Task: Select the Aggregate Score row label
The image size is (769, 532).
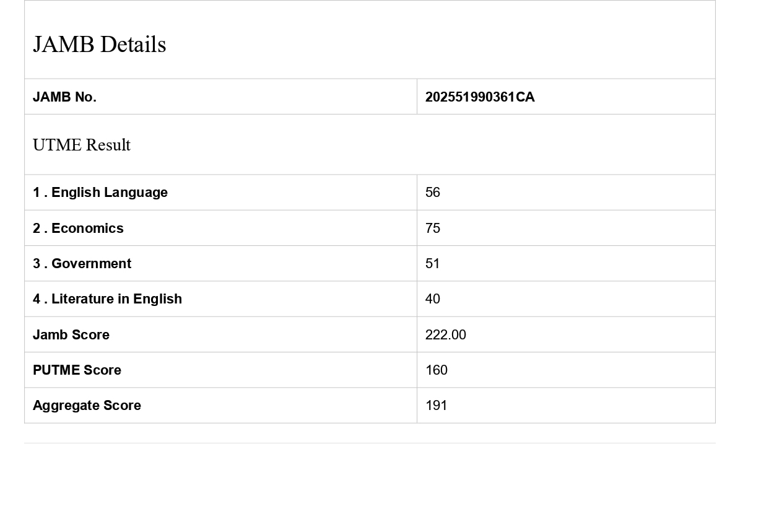Action: tap(87, 406)
